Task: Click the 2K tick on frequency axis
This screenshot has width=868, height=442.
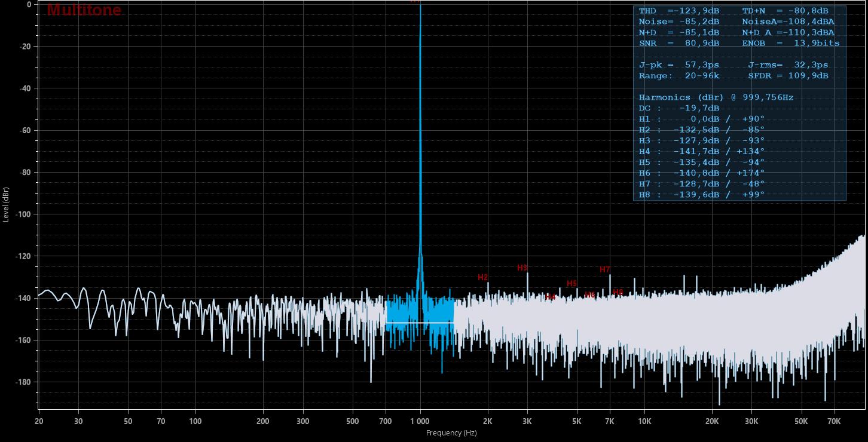Action: pyautogui.click(x=488, y=421)
